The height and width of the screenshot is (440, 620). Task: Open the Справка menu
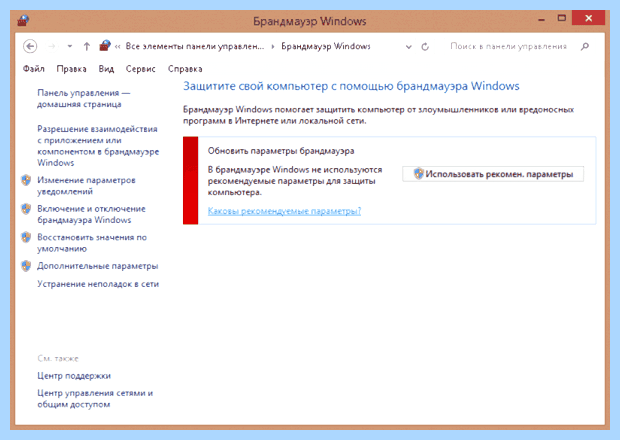[x=185, y=69]
